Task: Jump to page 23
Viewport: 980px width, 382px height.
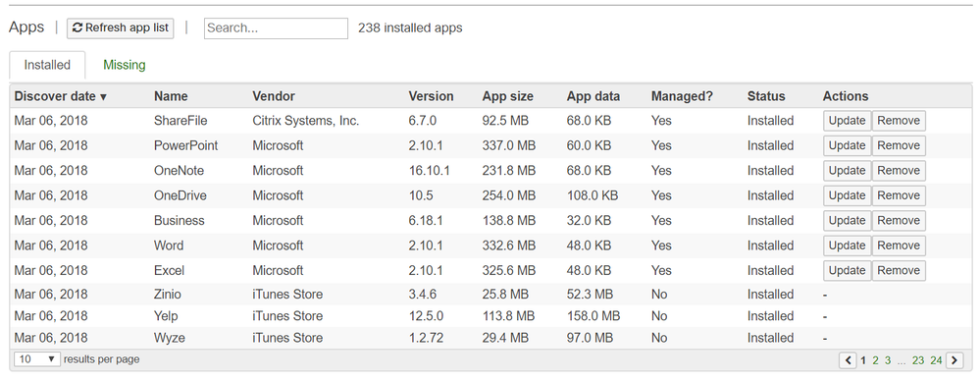Action: pyautogui.click(x=917, y=360)
